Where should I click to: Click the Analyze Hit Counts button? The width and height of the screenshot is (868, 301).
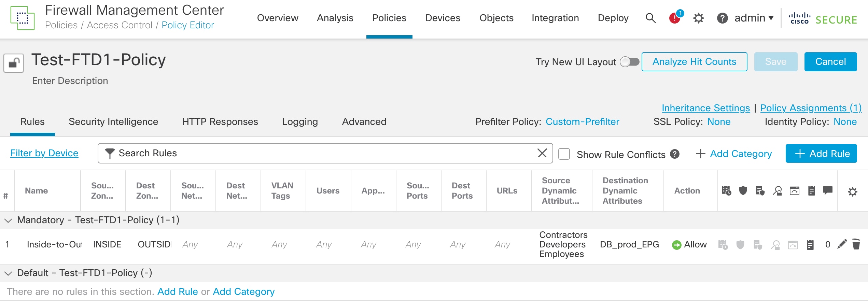click(694, 62)
